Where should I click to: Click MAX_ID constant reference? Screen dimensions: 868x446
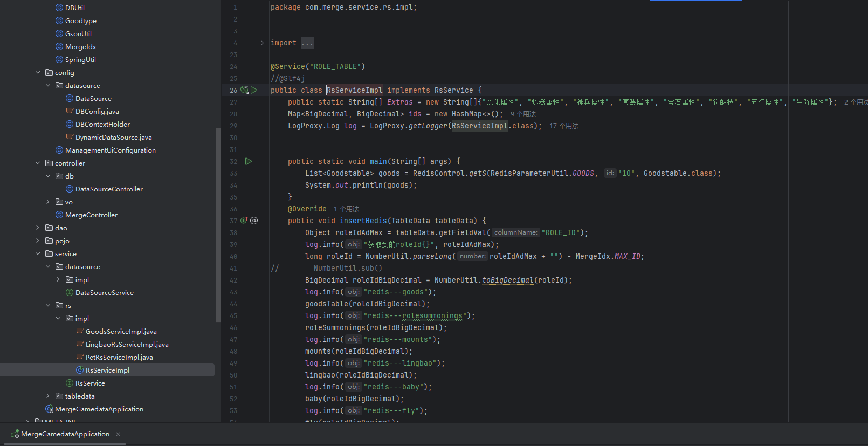point(628,256)
